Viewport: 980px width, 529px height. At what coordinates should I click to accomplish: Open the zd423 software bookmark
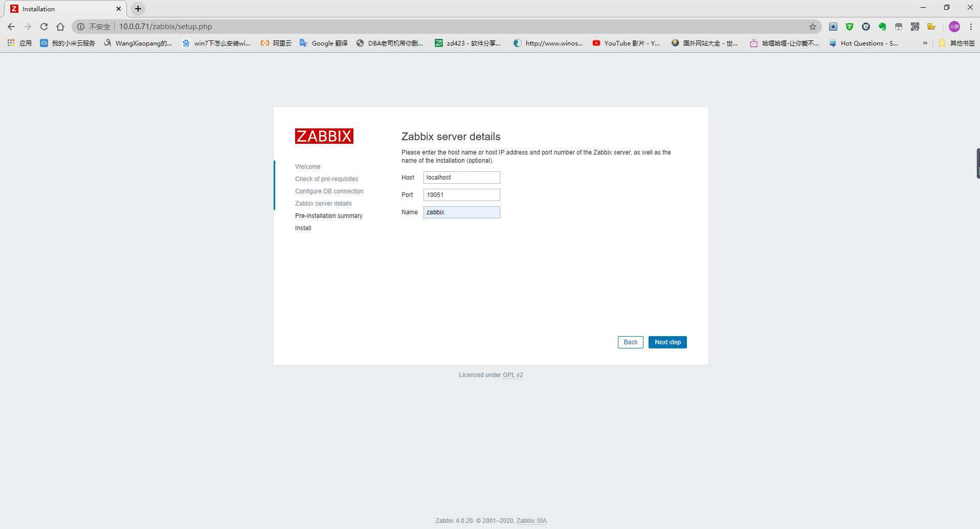coord(468,43)
